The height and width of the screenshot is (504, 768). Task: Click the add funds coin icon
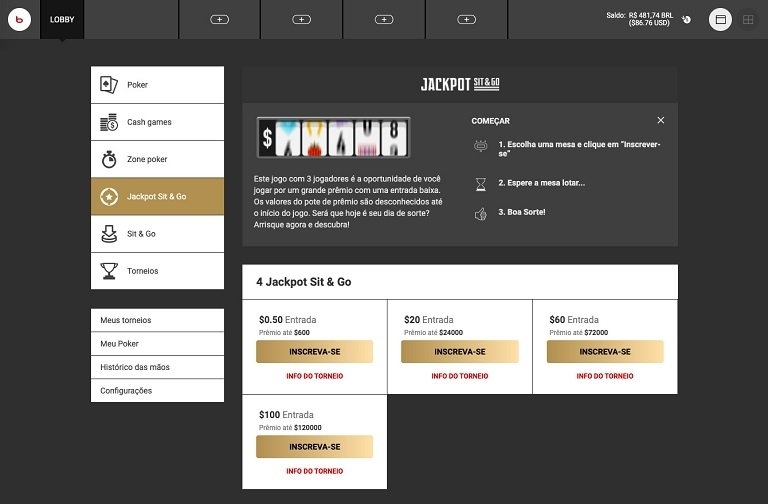(x=687, y=19)
